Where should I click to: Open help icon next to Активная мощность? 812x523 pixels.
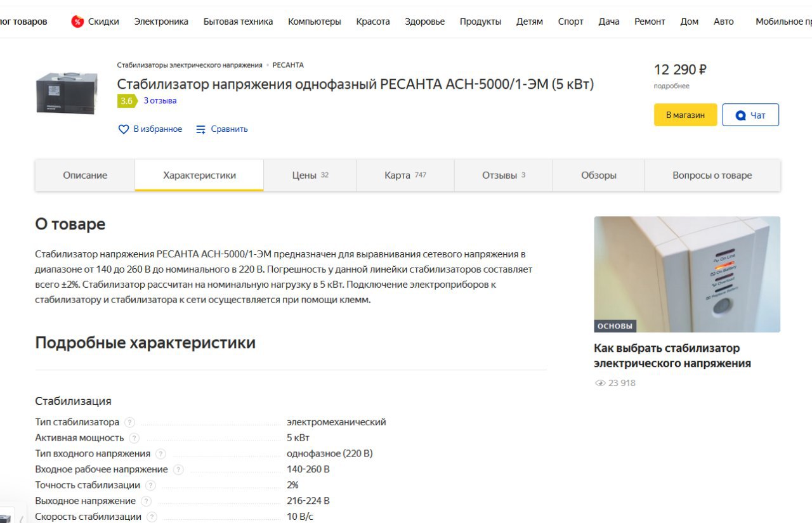134,438
